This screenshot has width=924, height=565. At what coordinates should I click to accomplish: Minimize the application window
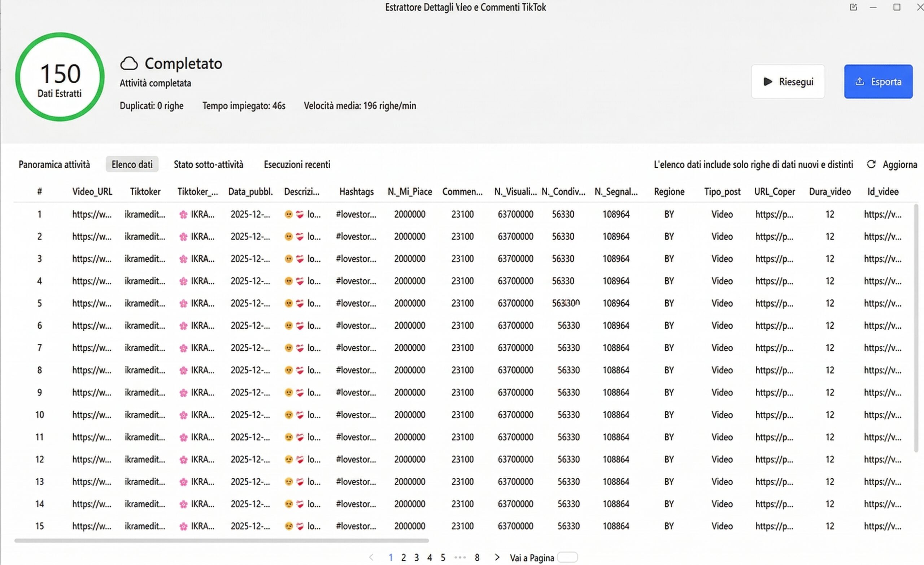point(873,7)
